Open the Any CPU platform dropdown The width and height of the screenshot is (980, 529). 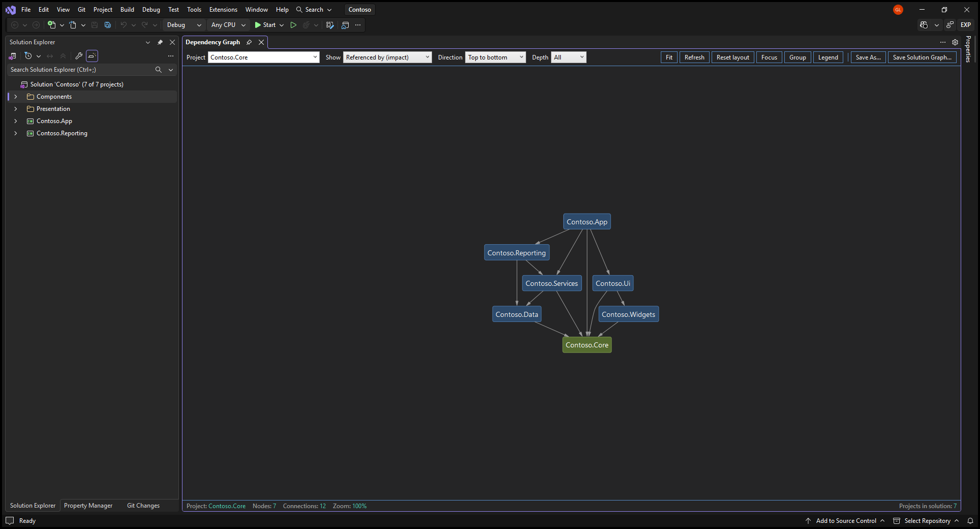tap(228, 25)
